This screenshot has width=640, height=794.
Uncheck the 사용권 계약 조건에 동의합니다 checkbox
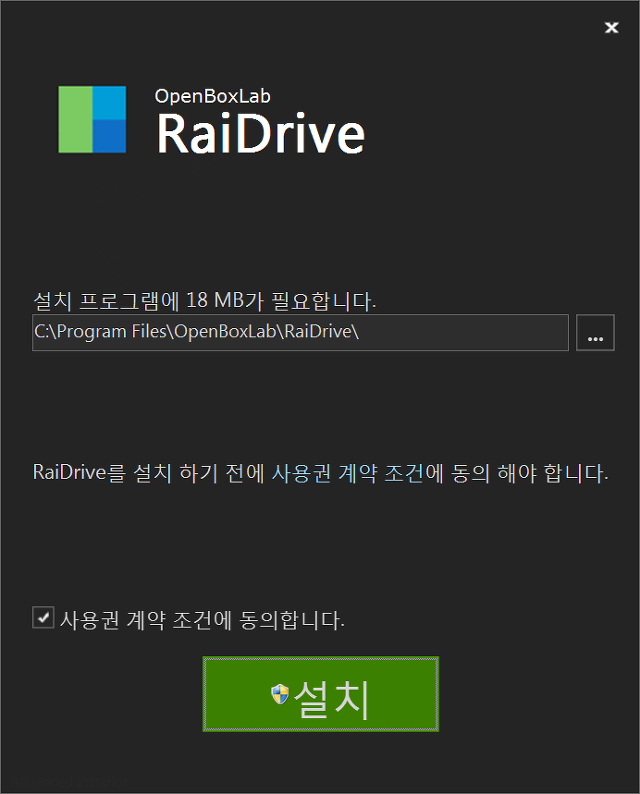pyautogui.click(x=44, y=618)
